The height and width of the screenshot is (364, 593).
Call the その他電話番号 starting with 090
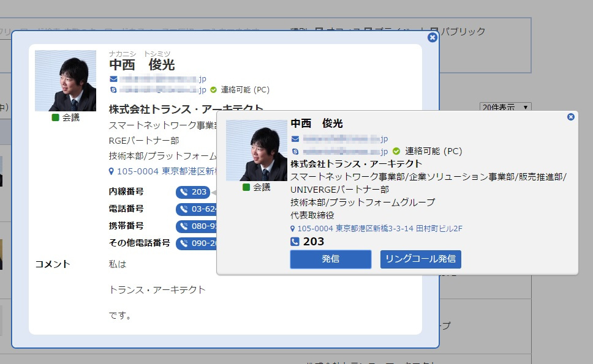(x=196, y=243)
